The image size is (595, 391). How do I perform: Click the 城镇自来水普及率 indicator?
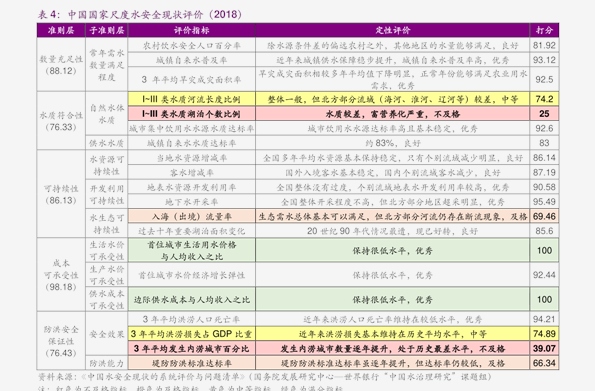tap(192, 60)
